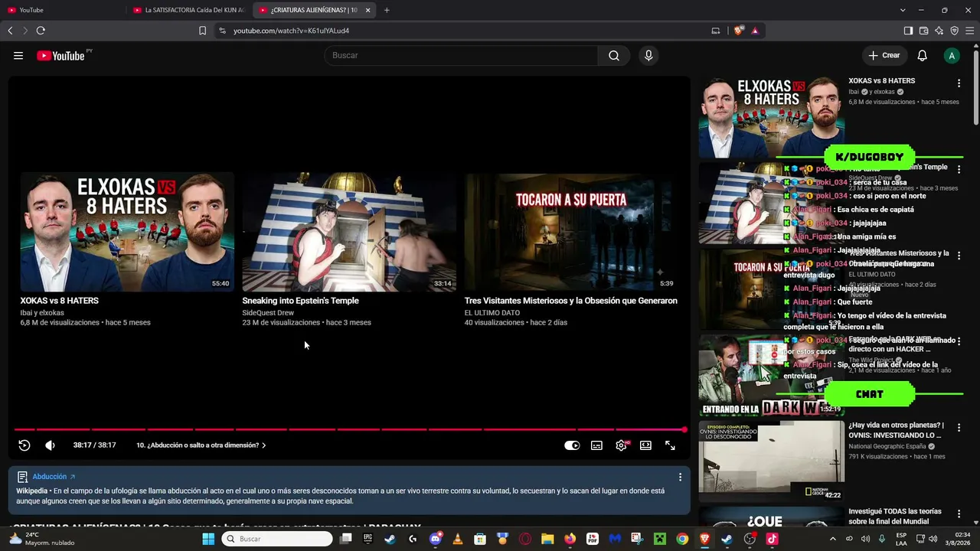This screenshot has height=551, width=980.
Task: Switch player to theater mode
Action: pos(645,445)
